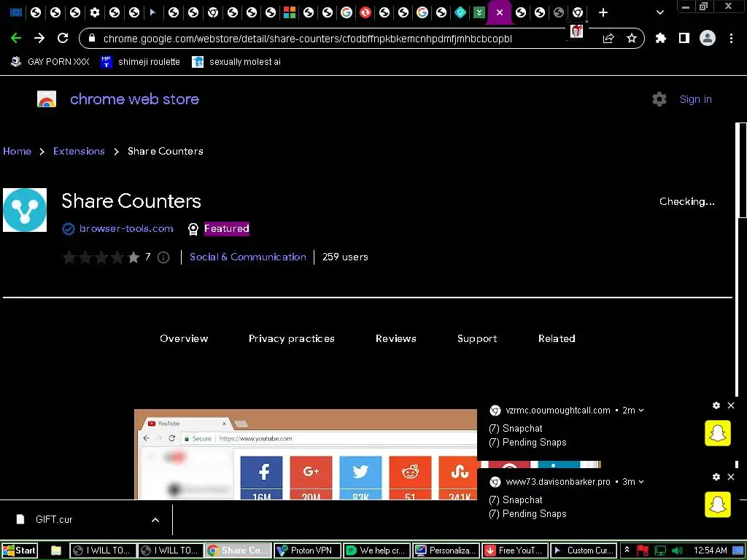Go back to the previous page
The image size is (747, 560).
[x=16, y=38]
